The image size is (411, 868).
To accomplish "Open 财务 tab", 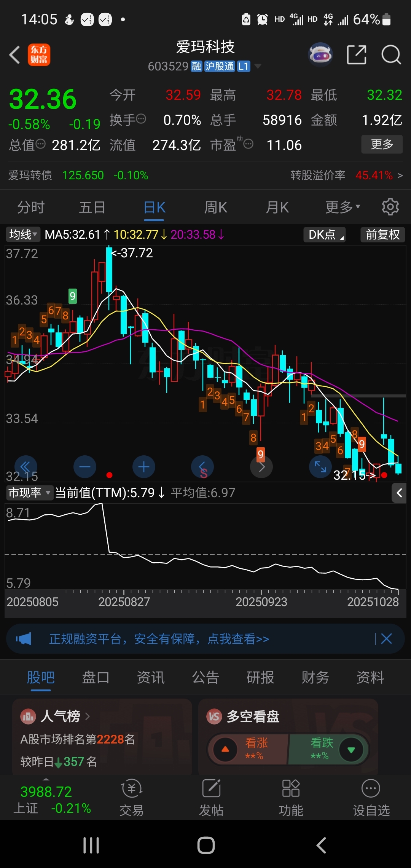I will click(x=315, y=678).
